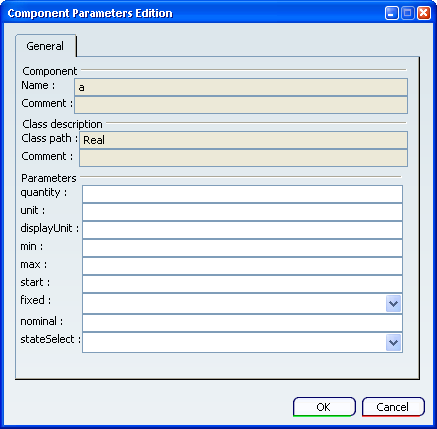The image size is (437, 429).
Task: Click the max parameter field
Action: 242,266
